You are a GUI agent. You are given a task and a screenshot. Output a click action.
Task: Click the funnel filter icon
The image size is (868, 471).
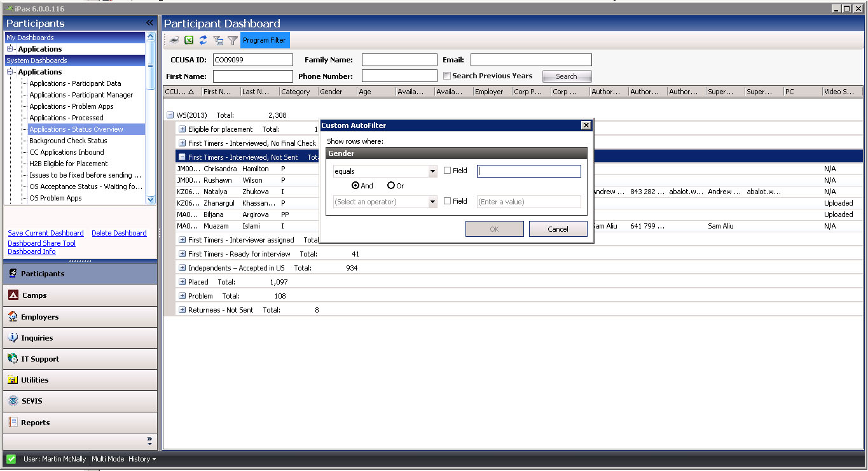pyautogui.click(x=233, y=40)
